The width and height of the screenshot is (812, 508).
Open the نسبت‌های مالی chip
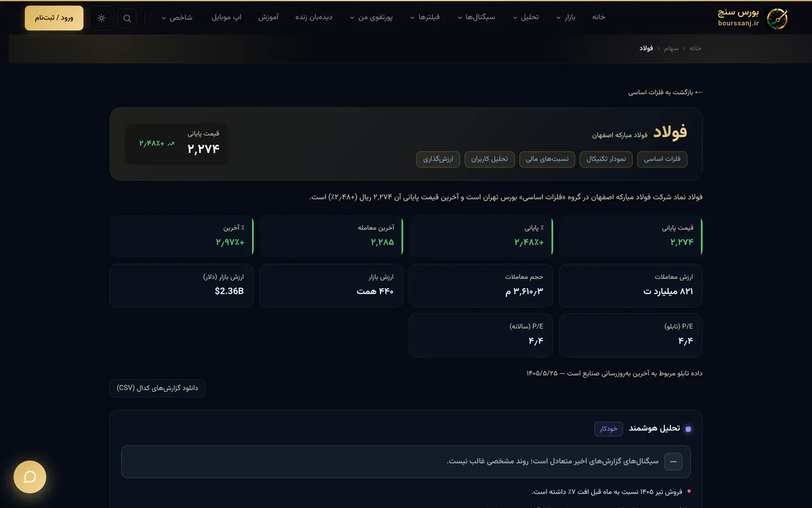pyautogui.click(x=547, y=159)
